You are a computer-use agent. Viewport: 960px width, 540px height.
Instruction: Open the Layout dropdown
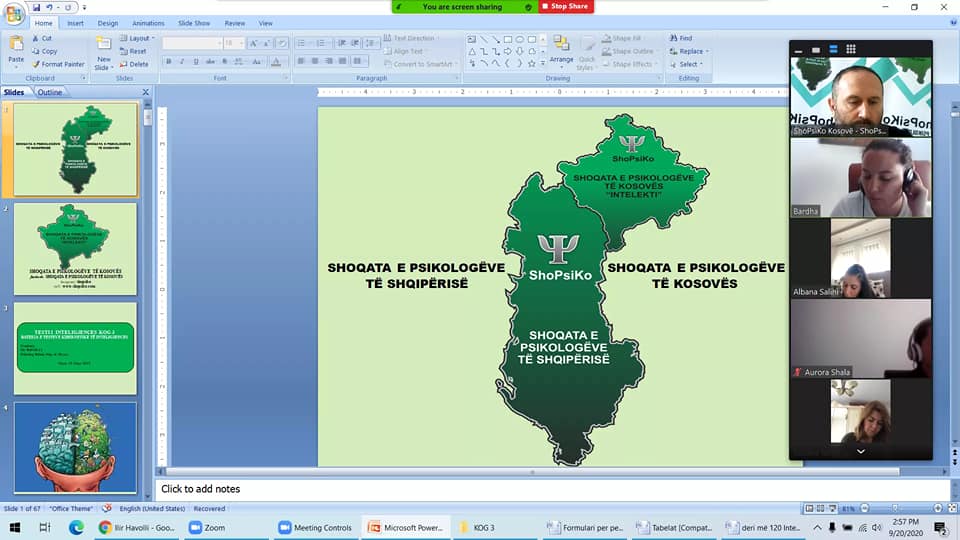pyautogui.click(x=137, y=38)
